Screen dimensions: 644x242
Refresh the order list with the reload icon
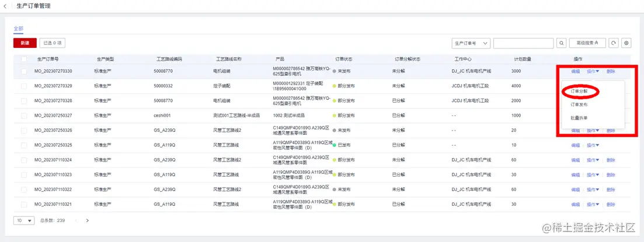click(x=613, y=43)
